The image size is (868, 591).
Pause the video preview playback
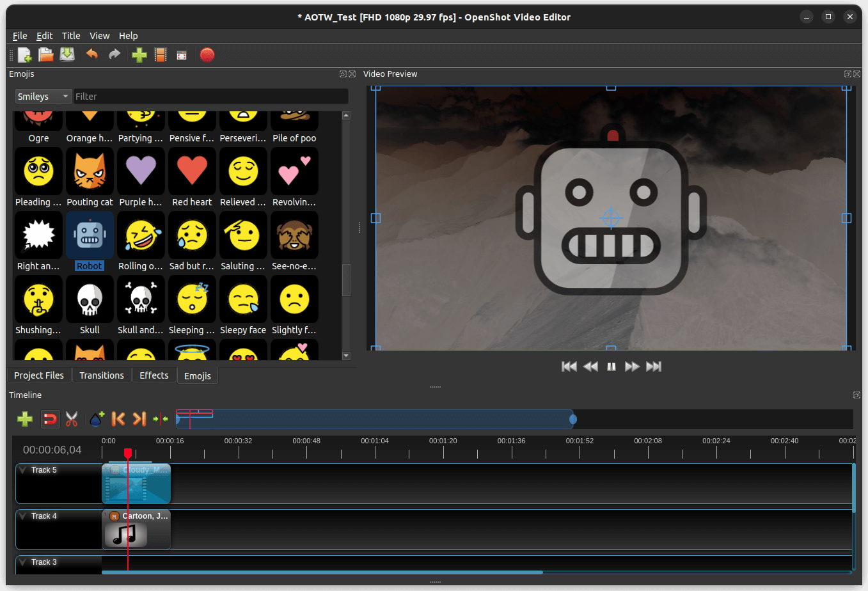[x=611, y=366]
